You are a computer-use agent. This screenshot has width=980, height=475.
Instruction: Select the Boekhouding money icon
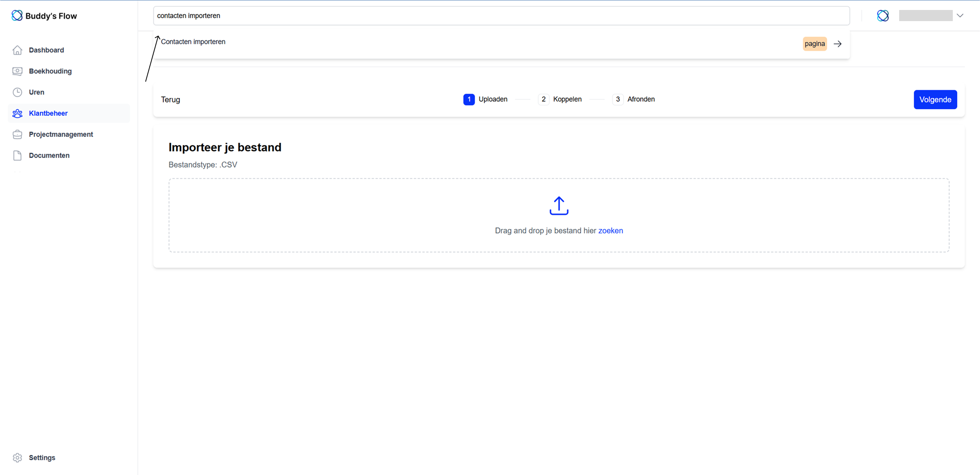pos(17,71)
